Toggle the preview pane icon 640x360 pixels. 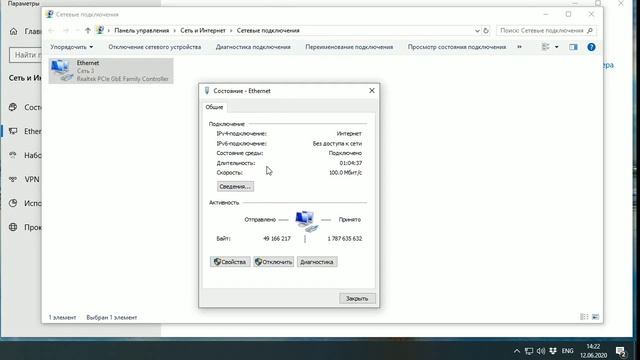tap(573, 47)
